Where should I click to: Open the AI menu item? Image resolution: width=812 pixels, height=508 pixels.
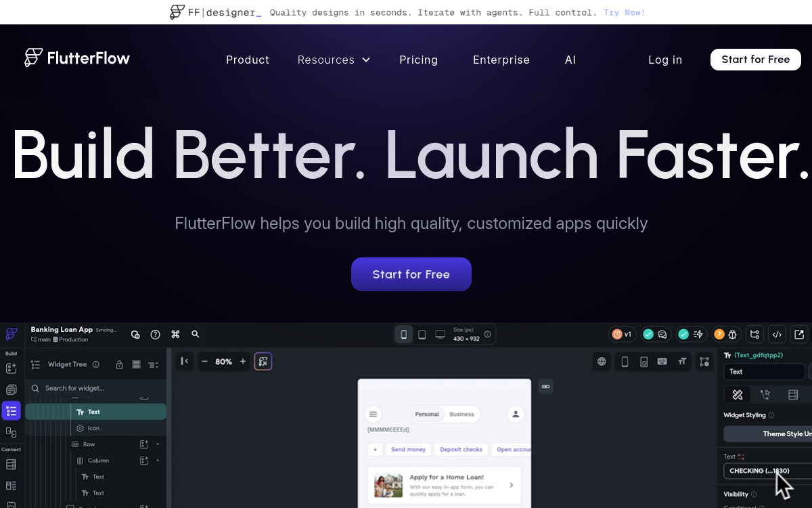click(x=570, y=60)
